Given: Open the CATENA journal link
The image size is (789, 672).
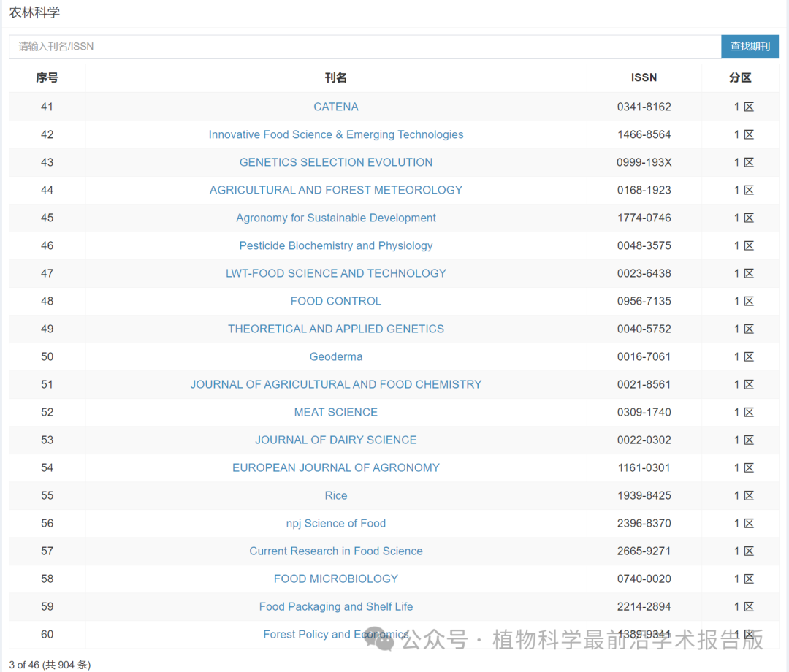Looking at the screenshot, I should [336, 107].
